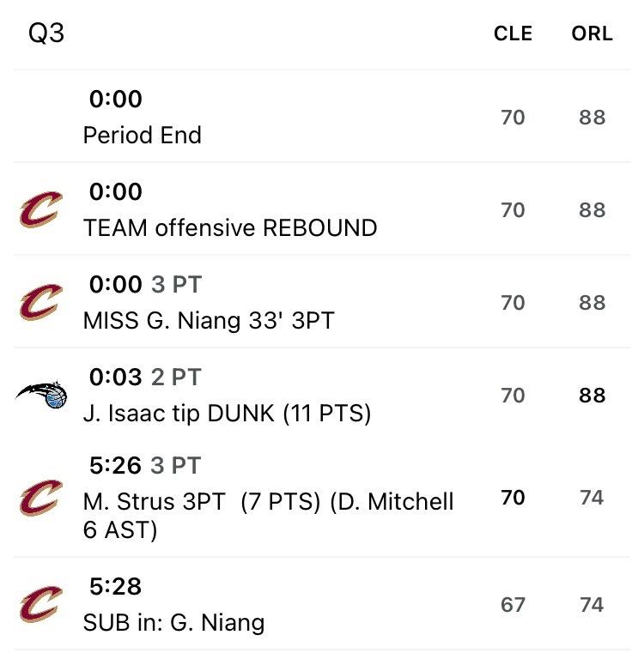Screen dimensions: 644x653
Task: Tap the 5:28 timestamp
Action: coord(116,587)
